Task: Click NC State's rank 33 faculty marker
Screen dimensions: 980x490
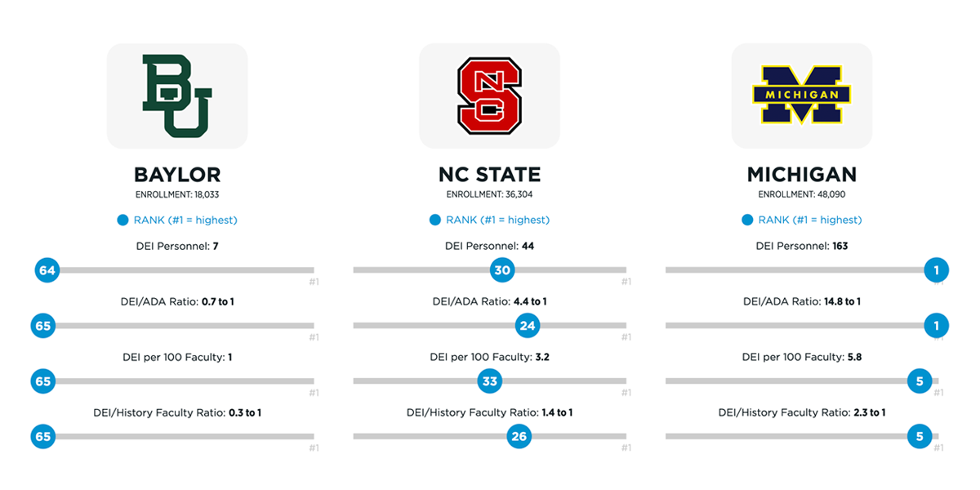Action: pyautogui.click(x=490, y=381)
